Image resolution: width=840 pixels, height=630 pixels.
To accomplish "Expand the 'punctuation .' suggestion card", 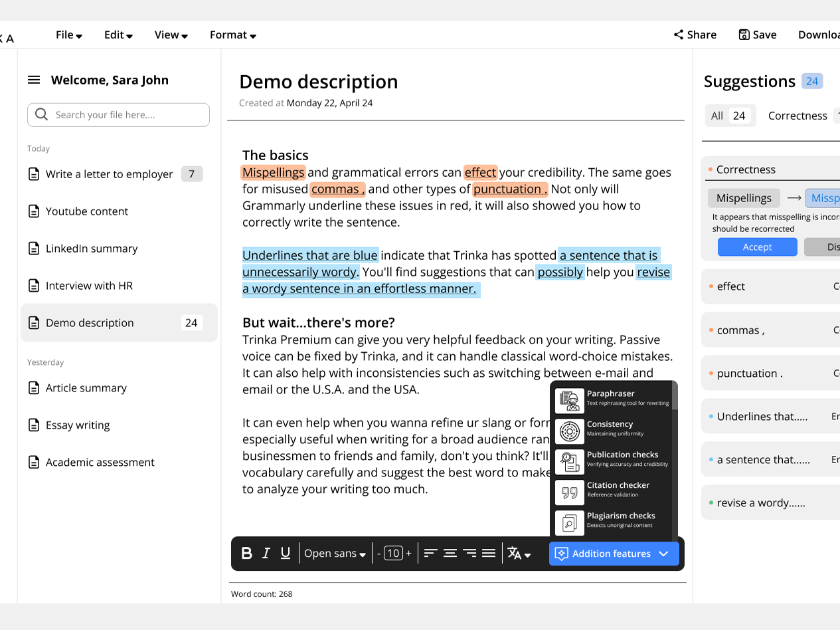I will click(770, 373).
